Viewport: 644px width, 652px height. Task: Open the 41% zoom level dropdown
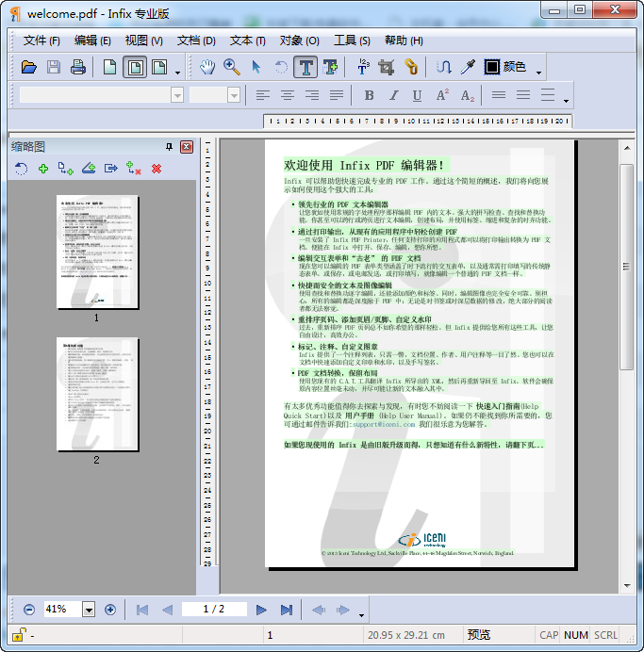pos(89,610)
